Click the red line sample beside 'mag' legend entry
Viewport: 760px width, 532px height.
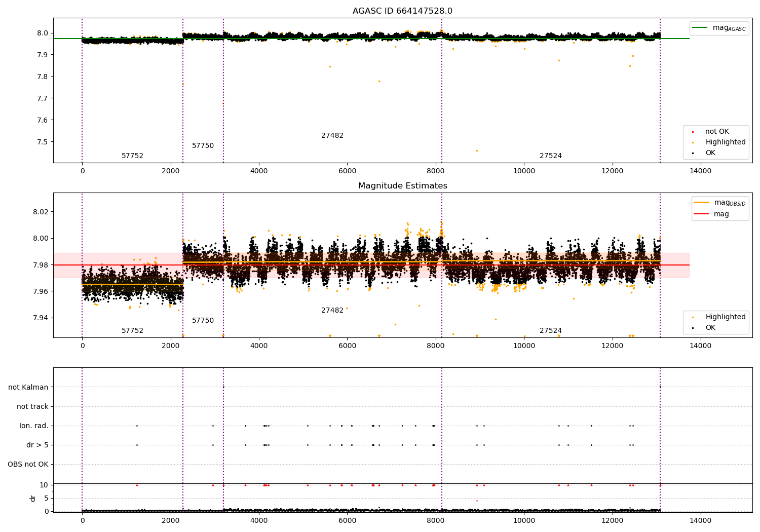[x=701, y=214]
